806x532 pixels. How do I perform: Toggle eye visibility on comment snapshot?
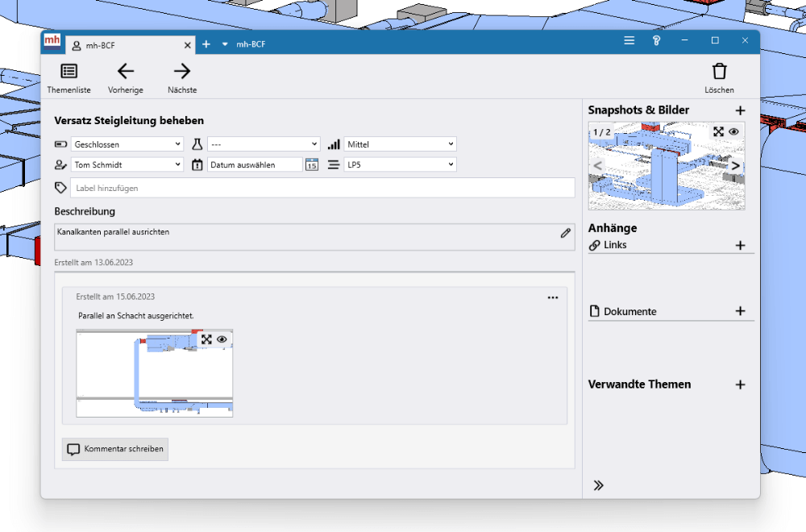[222, 339]
